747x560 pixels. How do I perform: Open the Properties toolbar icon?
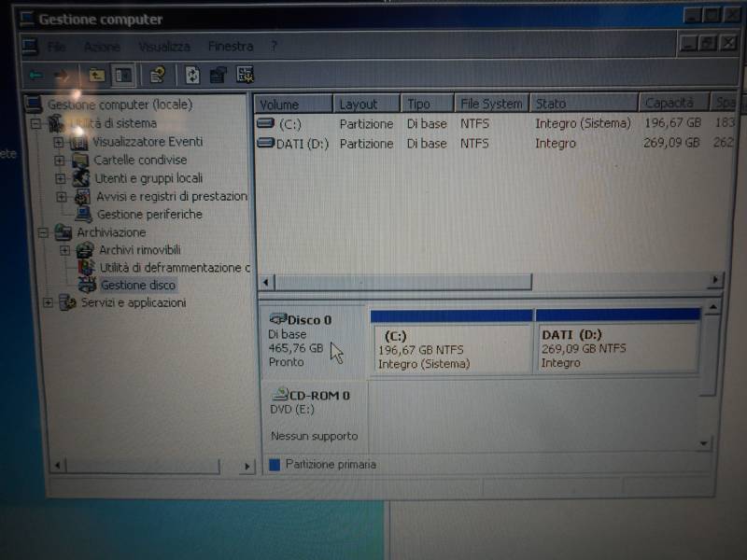tap(158, 76)
